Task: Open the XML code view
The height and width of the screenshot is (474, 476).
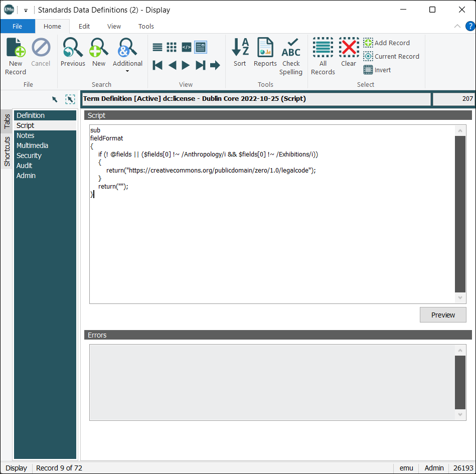Action: [x=186, y=47]
